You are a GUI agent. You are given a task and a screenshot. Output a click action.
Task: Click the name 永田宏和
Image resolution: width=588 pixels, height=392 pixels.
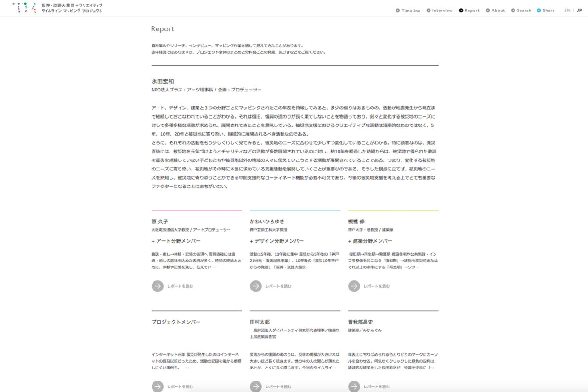pyautogui.click(x=163, y=81)
